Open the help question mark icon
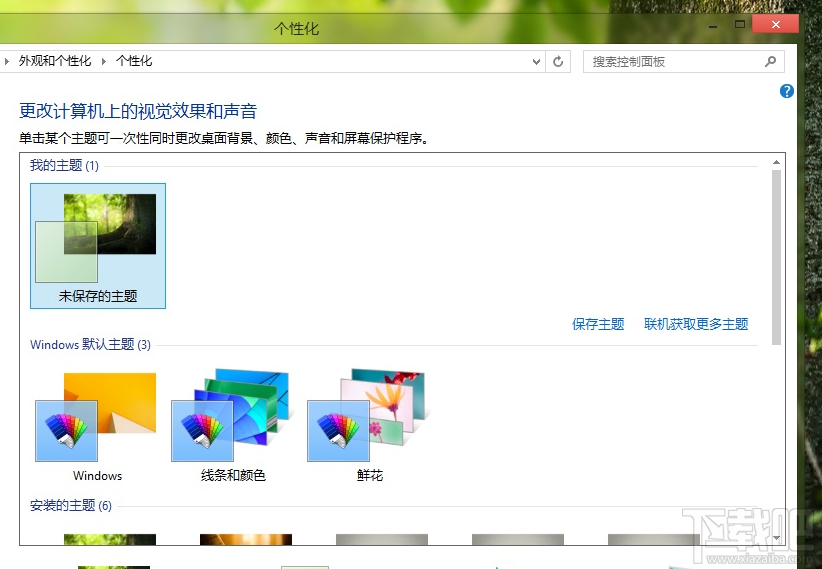Image resolution: width=822 pixels, height=569 pixels. tap(786, 91)
